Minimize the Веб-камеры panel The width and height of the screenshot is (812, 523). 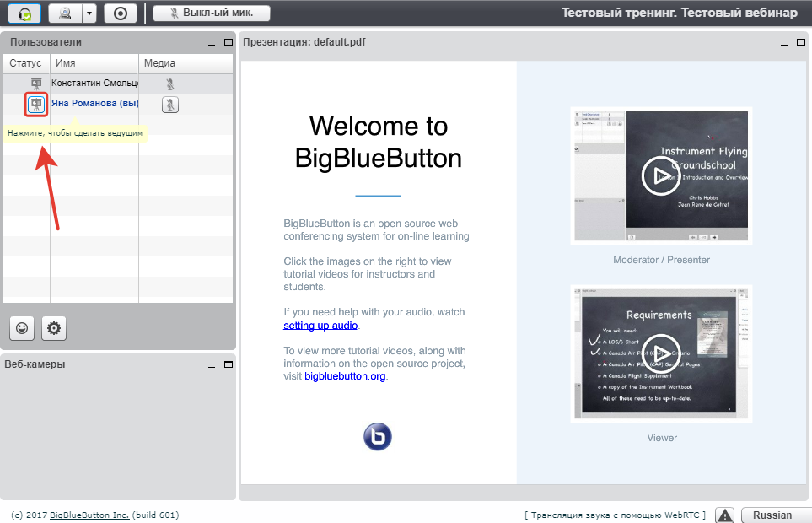coord(212,365)
